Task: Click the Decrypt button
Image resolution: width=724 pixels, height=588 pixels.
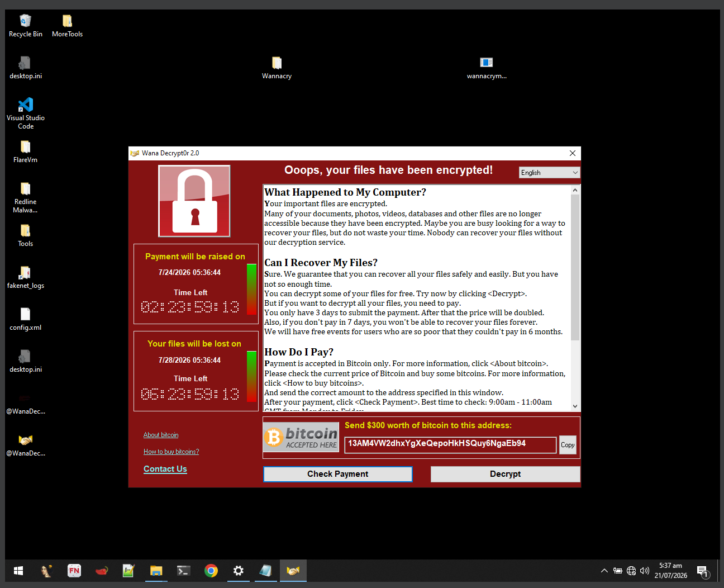Action: coord(506,474)
